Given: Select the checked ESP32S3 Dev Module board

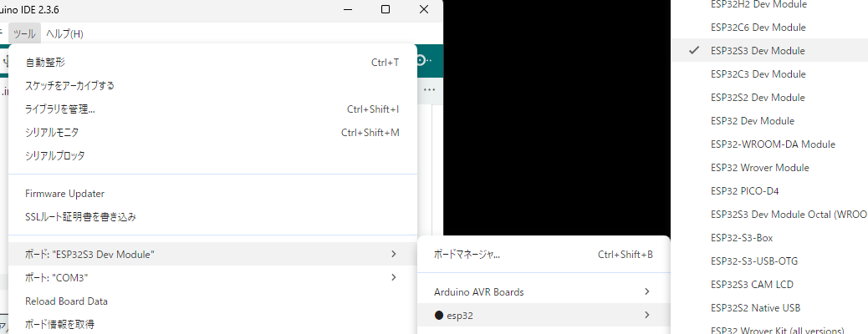Looking at the screenshot, I should (746, 51).
